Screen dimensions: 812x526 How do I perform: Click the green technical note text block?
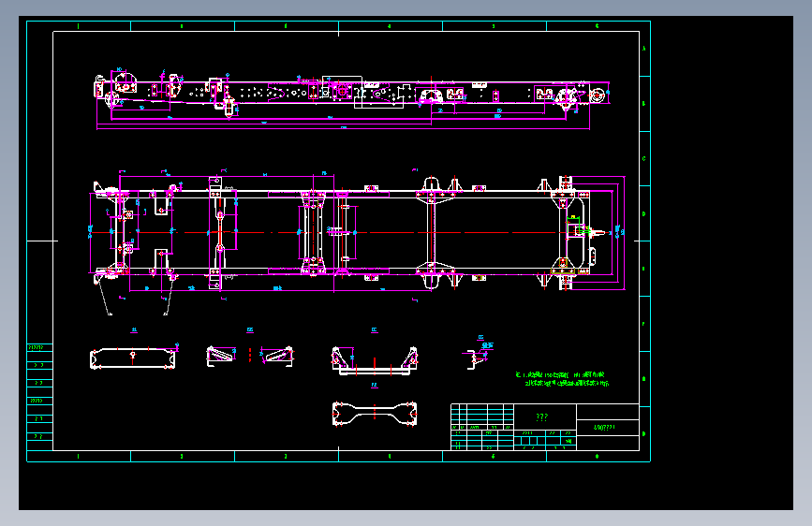click(x=562, y=379)
